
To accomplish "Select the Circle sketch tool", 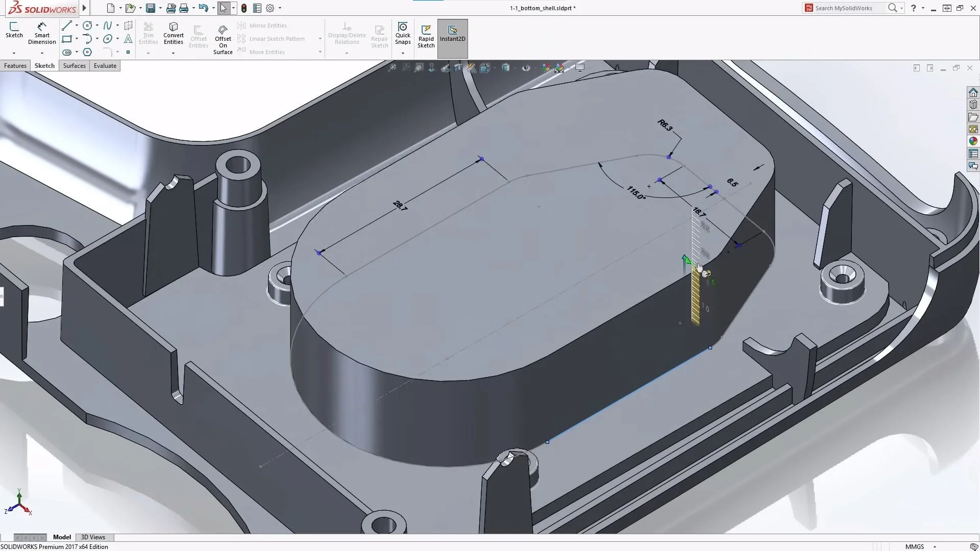I will tap(87, 25).
